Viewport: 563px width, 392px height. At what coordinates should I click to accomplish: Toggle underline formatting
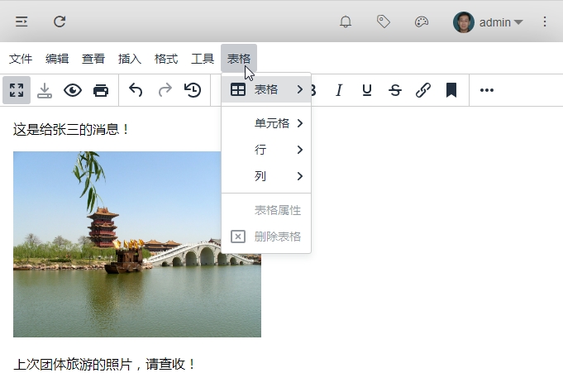tap(367, 90)
